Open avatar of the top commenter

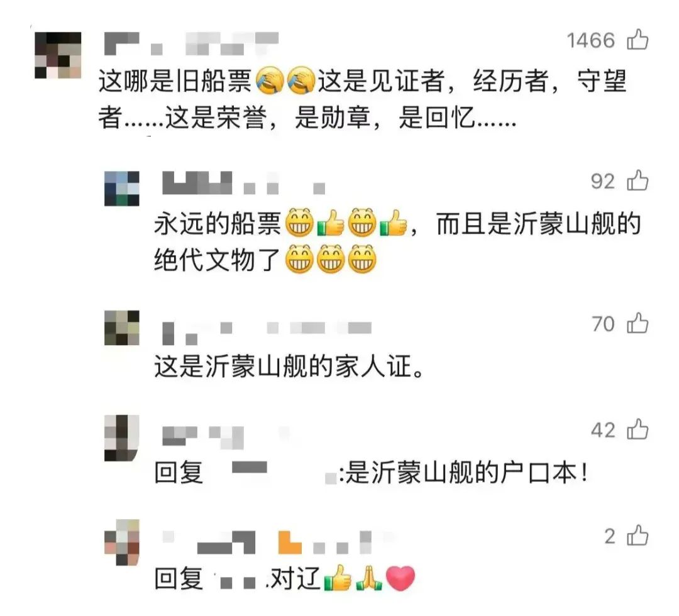[x=58, y=55]
